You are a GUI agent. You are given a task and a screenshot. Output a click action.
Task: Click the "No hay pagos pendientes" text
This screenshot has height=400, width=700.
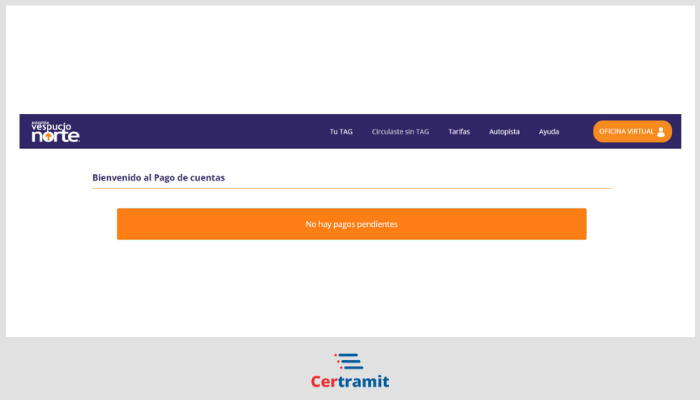pyautogui.click(x=351, y=224)
